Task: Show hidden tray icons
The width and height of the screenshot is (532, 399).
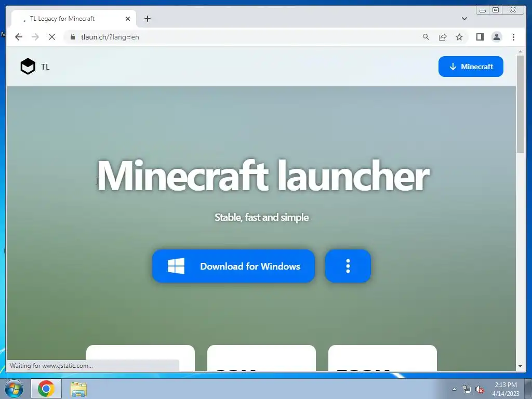Action: pyautogui.click(x=454, y=389)
